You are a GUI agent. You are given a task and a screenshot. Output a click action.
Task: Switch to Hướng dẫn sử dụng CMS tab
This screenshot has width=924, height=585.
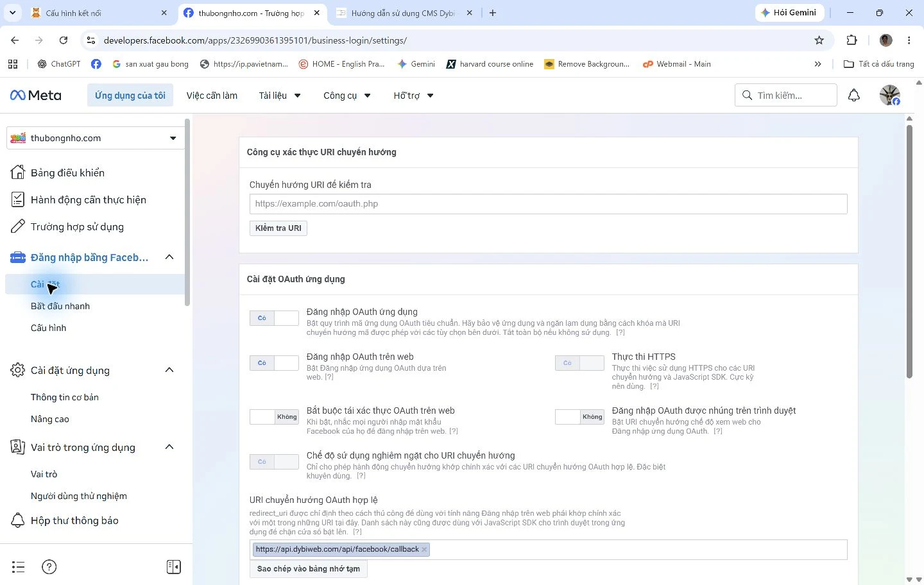[x=403, y=13]
